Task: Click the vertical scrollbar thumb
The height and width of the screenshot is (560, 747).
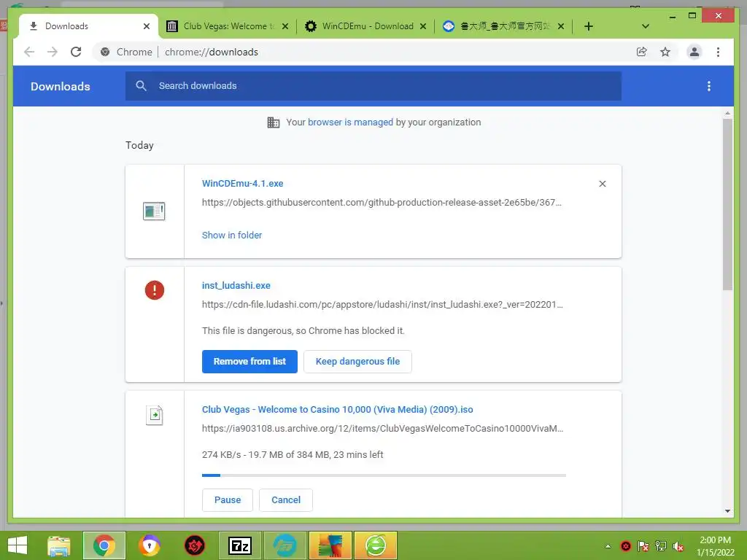Action: click(727, 204)
